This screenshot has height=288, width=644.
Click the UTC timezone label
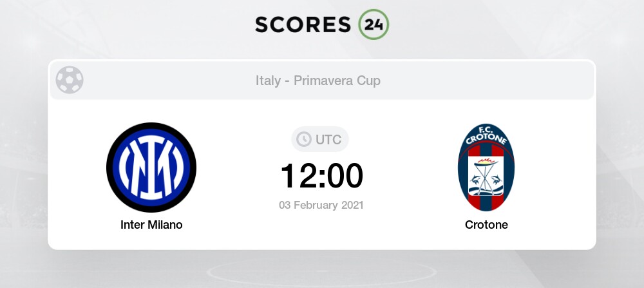(x=328, y=139)
